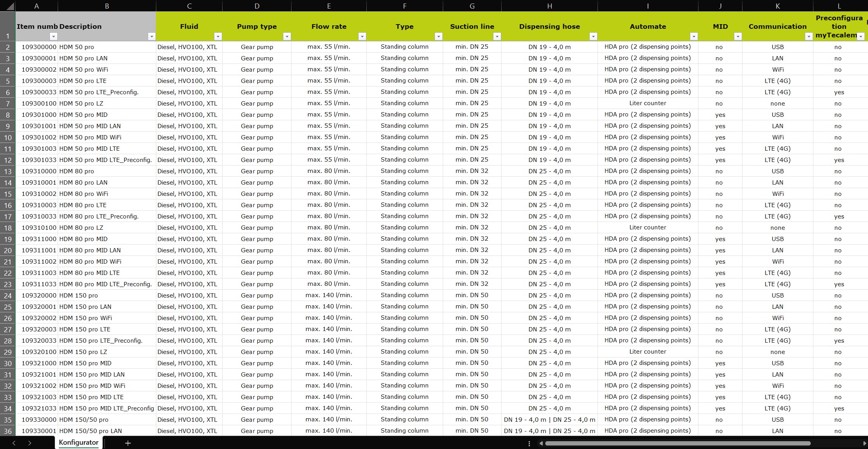Open the Suction line filter dropdown

pos(497,37)
